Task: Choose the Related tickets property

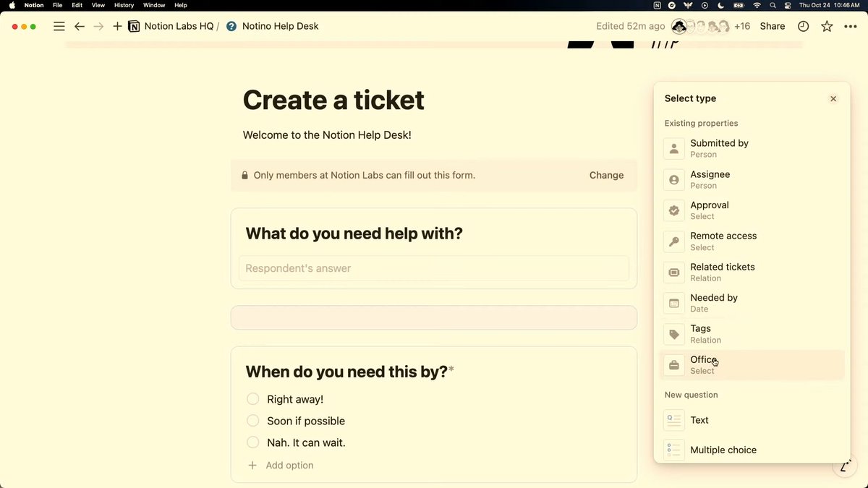Action: (752, 273)
